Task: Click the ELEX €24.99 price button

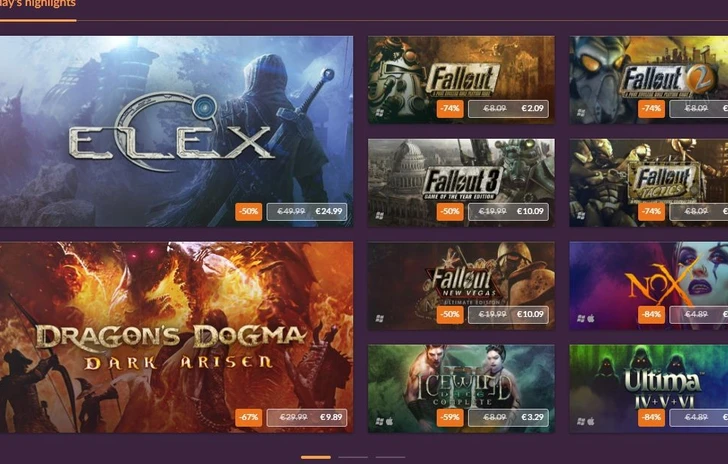Action: pos(307,211)
